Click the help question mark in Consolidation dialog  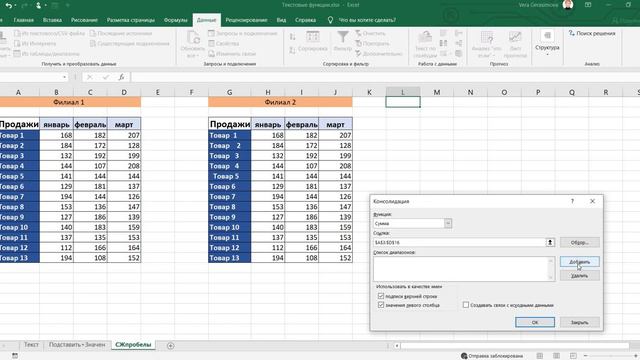click(x=572, y=201)
